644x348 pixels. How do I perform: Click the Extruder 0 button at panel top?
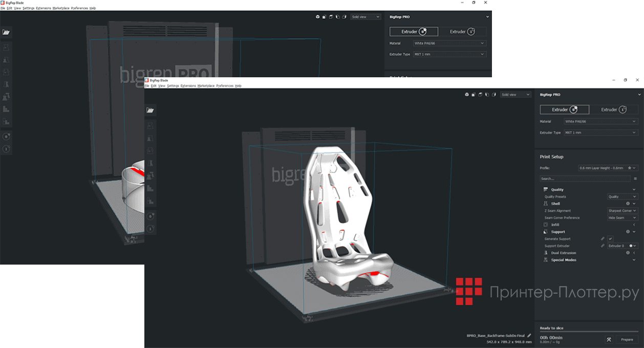pos(565,109)
